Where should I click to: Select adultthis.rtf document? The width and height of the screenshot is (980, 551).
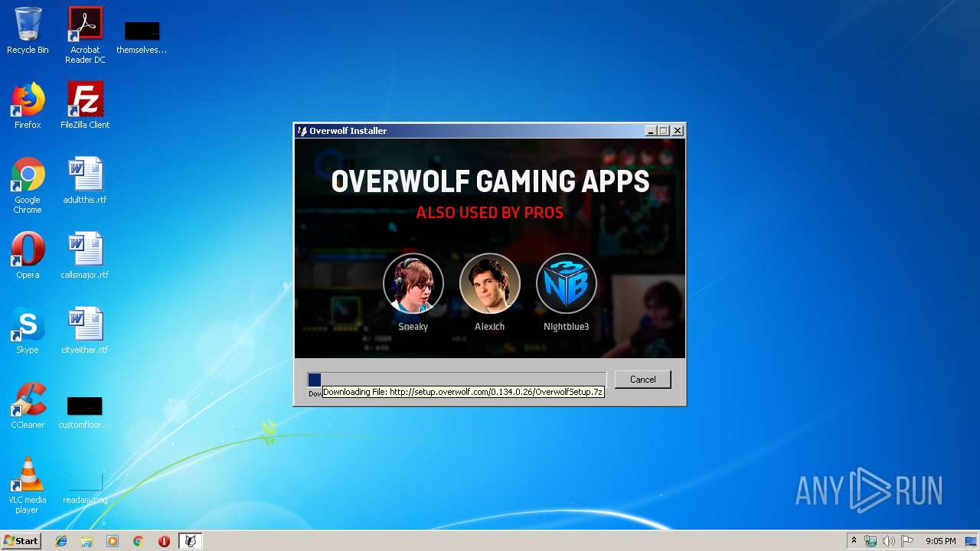[85, 181]
